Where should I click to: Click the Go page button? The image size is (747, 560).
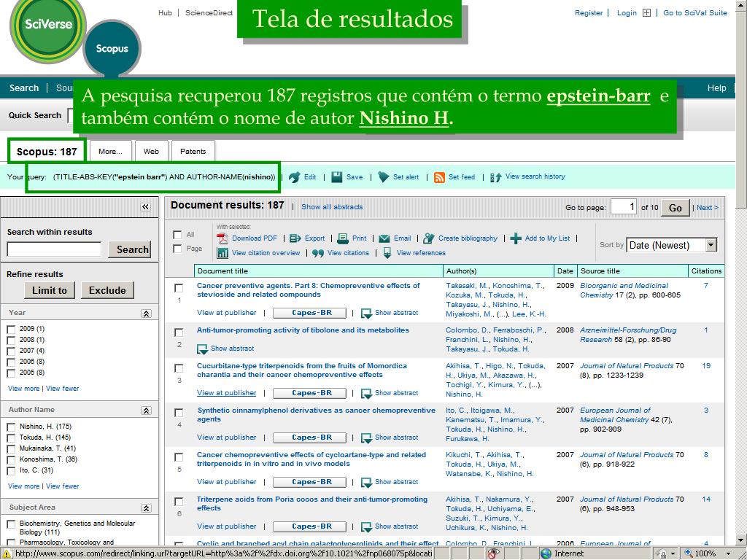pos(675,208)
